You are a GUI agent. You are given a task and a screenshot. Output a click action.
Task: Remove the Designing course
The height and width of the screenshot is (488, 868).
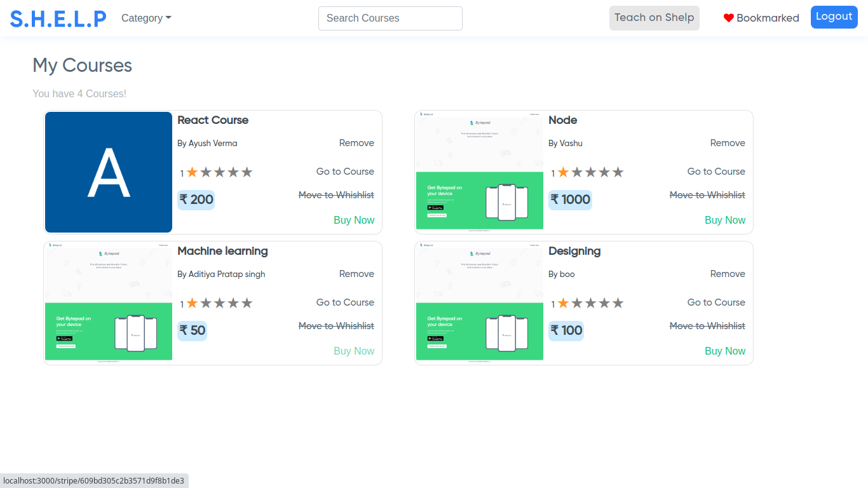point(728,274)
